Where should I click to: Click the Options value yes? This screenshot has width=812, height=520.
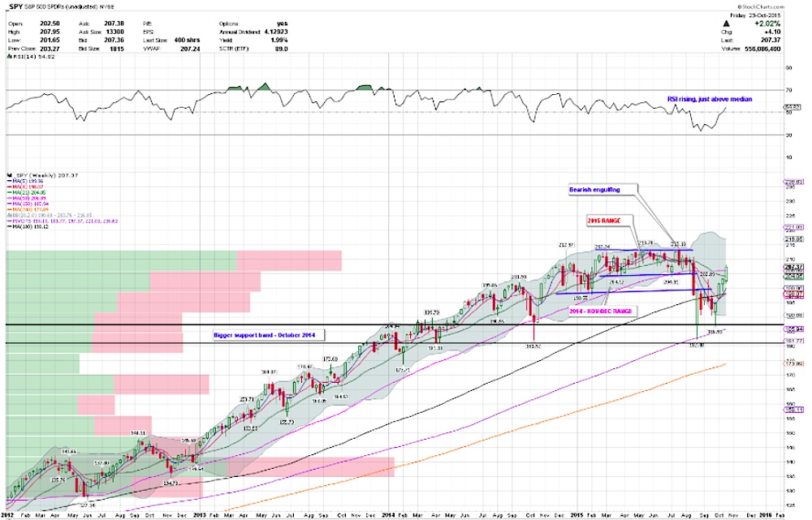[283, 24]
